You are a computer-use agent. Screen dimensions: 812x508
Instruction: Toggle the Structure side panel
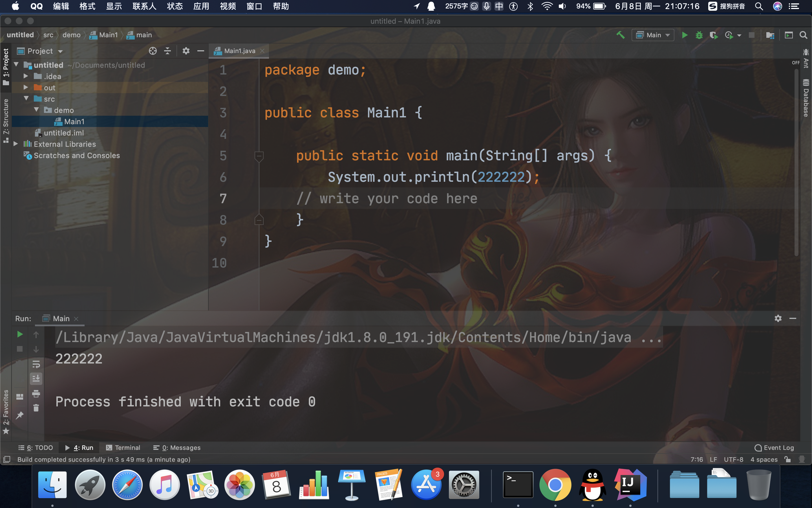coord(6,121)
